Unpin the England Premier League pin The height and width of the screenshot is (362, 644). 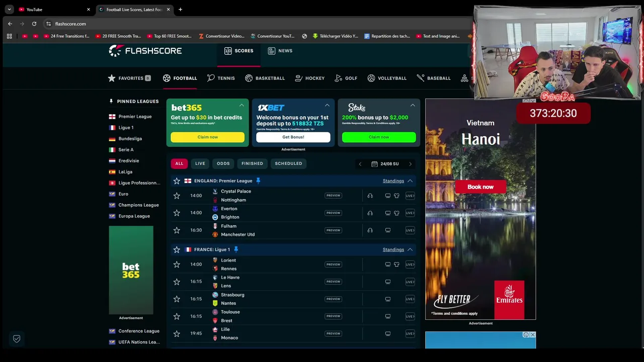click(258, 180)
